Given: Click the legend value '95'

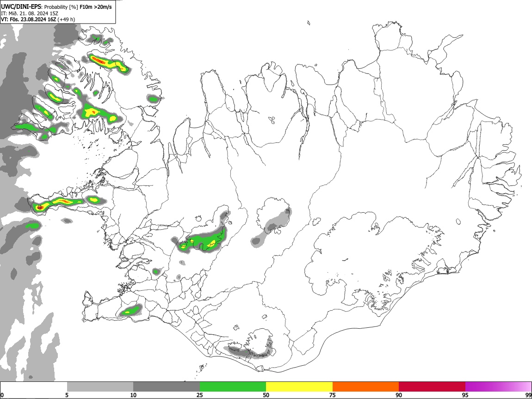Looking at the screenshot, I should (x=465, y=395).
